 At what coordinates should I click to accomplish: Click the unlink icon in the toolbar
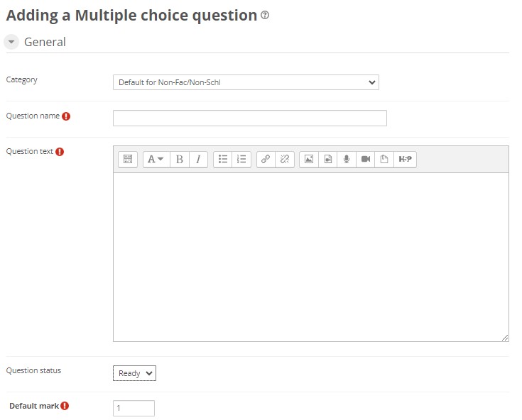point(284,160)
